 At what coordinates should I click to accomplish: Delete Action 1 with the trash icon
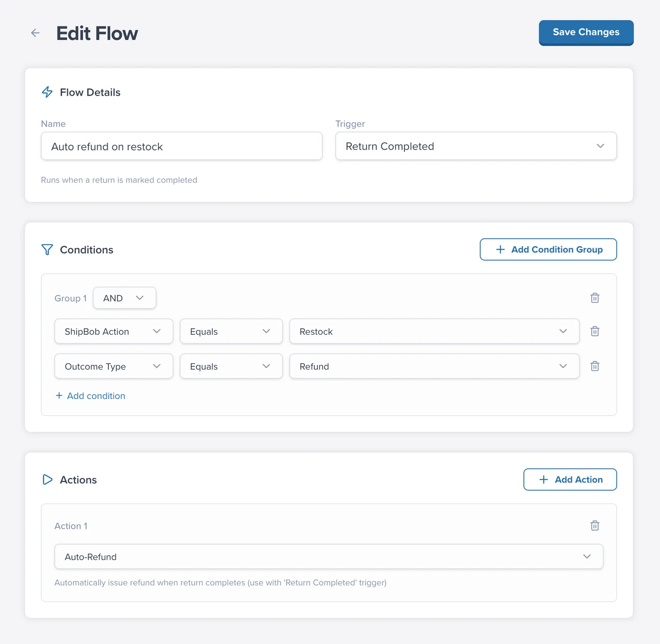coord(595,526)
